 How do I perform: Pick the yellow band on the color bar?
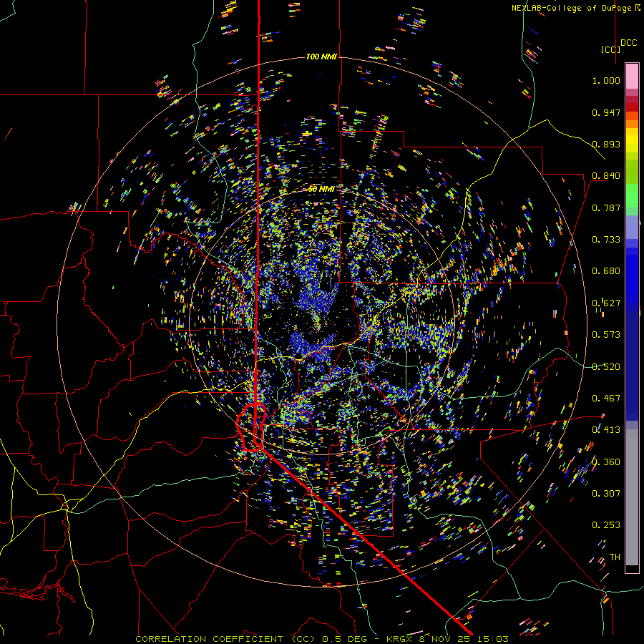[x=632, y=140]
